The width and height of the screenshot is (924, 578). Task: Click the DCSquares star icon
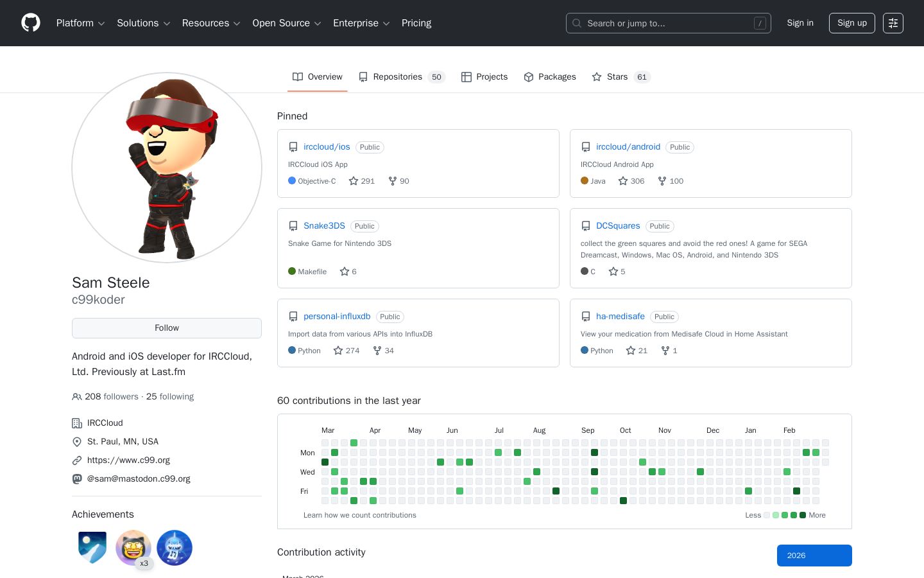coord(613,272)
